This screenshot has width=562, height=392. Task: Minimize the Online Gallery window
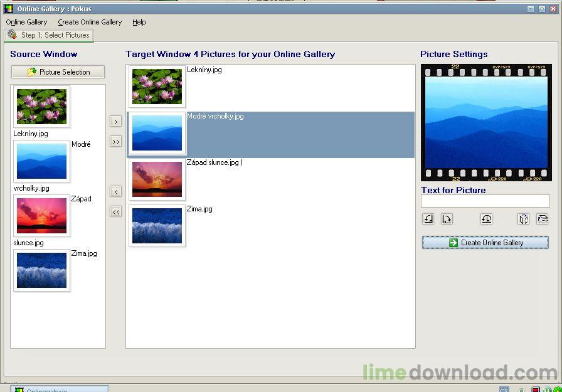point(531,9)
